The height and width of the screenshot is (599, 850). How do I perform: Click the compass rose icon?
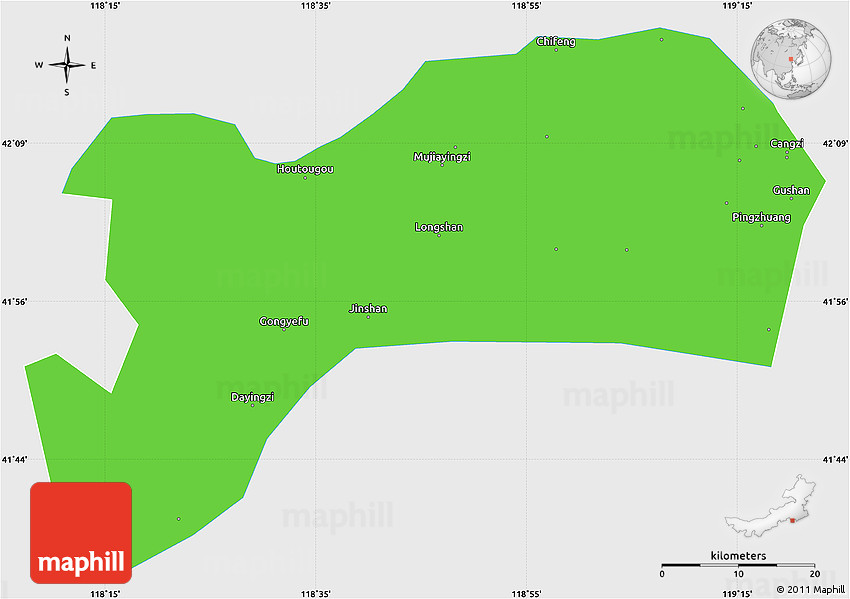coord(67,66)
